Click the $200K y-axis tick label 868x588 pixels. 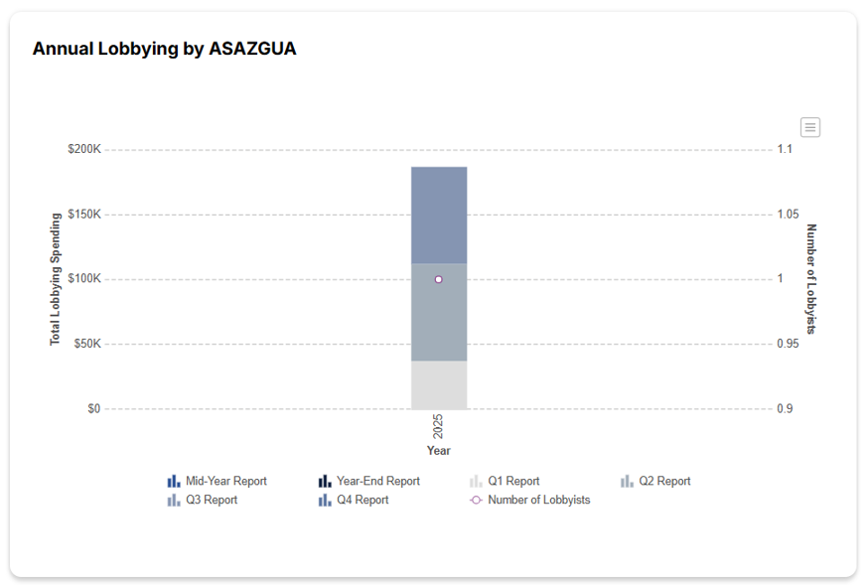(x=83, y=149)
